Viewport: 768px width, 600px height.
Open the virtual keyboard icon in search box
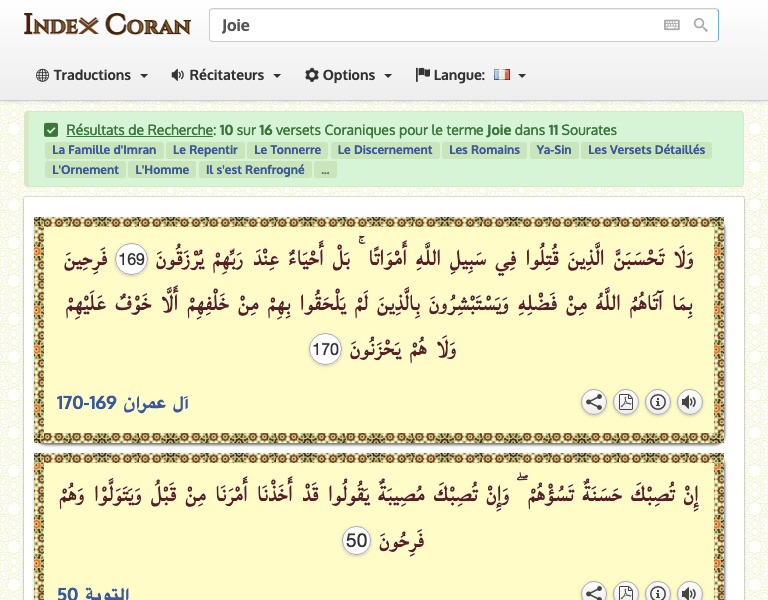(x=672, y=26)
